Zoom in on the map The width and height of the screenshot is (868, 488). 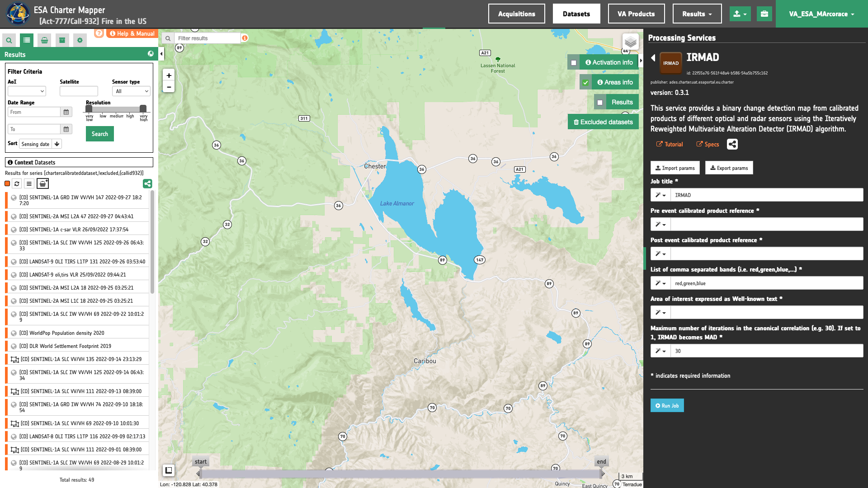click(169, 75)
